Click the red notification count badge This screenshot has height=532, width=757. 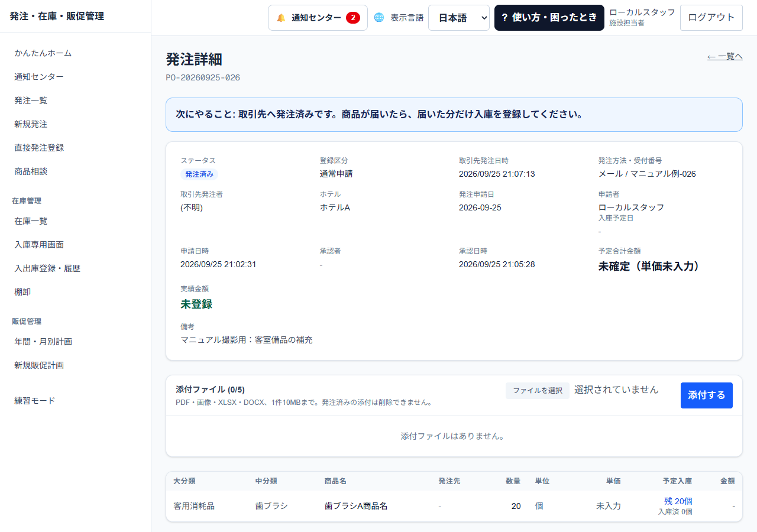(x=353, y=18)
